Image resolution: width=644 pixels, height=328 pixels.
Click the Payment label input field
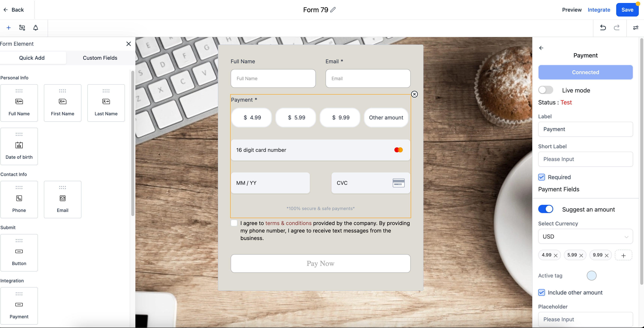pyautogui.click(x=585, y=129)
